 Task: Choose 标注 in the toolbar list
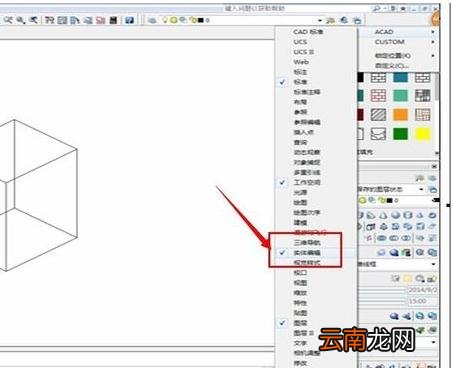click(x=315, y=72)
